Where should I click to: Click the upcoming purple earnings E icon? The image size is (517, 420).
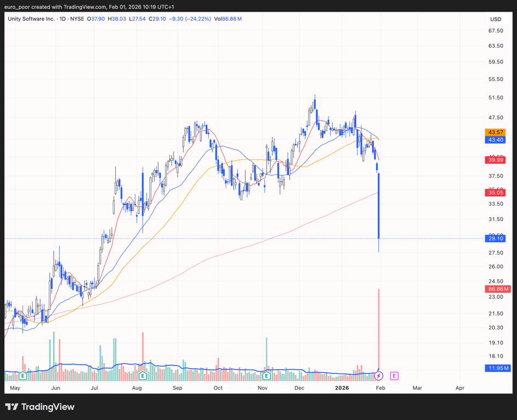(x=394, y=376)
